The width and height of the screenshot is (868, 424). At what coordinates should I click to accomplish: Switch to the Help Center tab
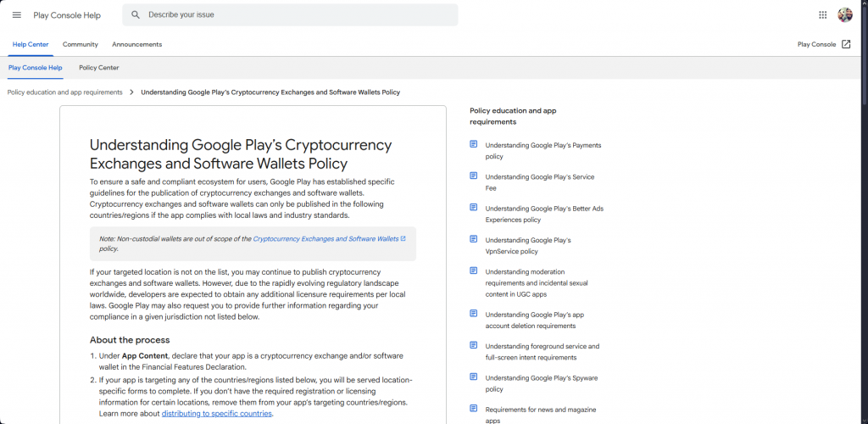click(31, 44)
